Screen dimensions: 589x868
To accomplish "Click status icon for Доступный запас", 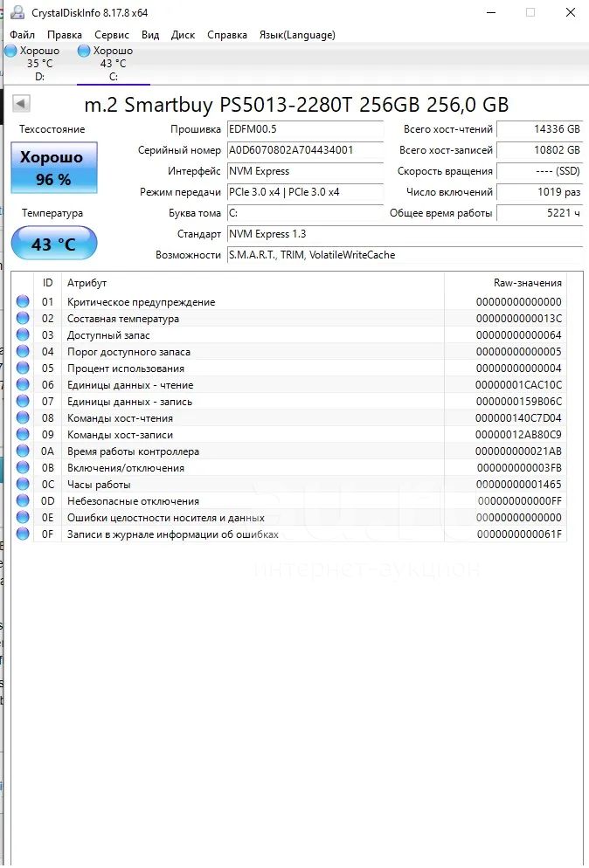I will pyautogui.click(x=23, y=335).
